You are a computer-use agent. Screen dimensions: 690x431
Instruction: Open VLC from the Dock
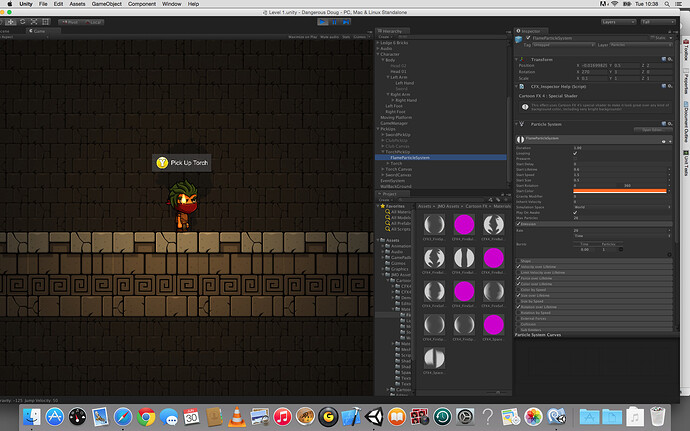click(237, 416)
